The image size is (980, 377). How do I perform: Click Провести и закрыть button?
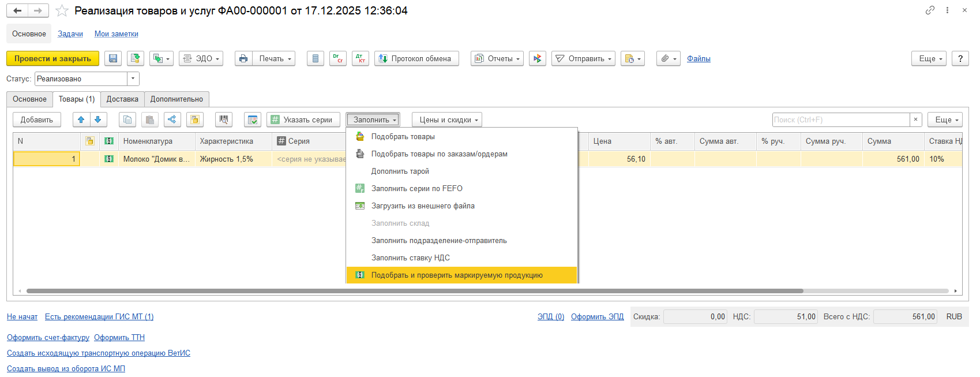(x=52, y=58)
